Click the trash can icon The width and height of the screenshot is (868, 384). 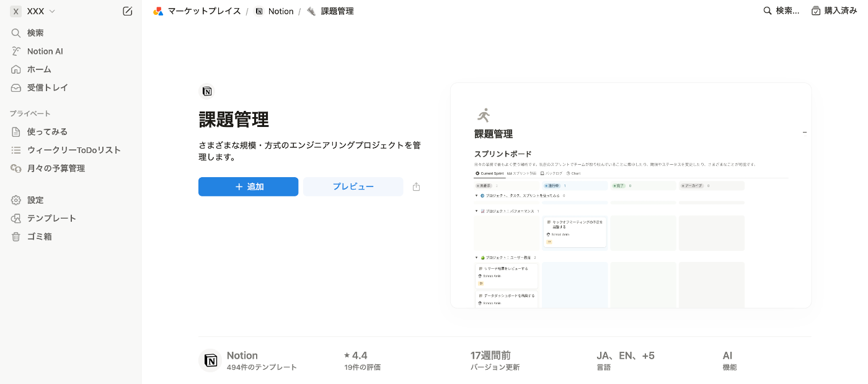[x=16, y=237]
